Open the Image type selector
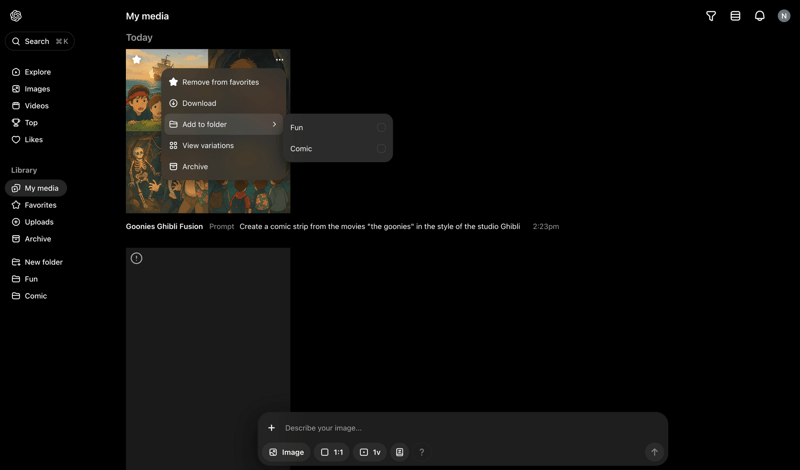800x470 pixels. coord(286,452)
